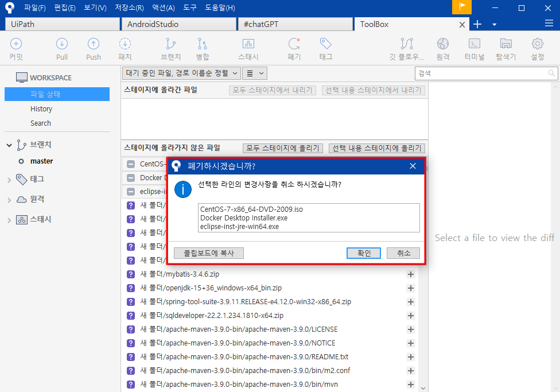560x392 pixels.
Task: Expand the 스태시 section in sidebar
Action: pos(9,220)
